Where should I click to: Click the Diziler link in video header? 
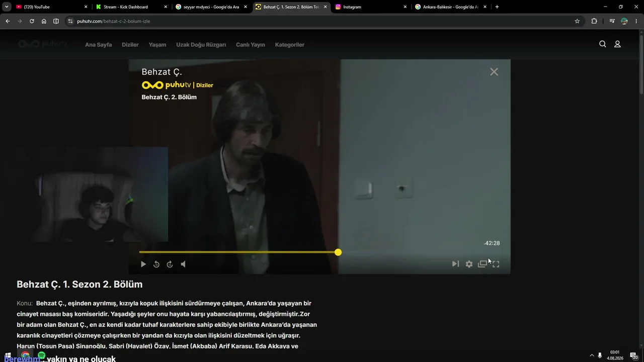point(205,85)
